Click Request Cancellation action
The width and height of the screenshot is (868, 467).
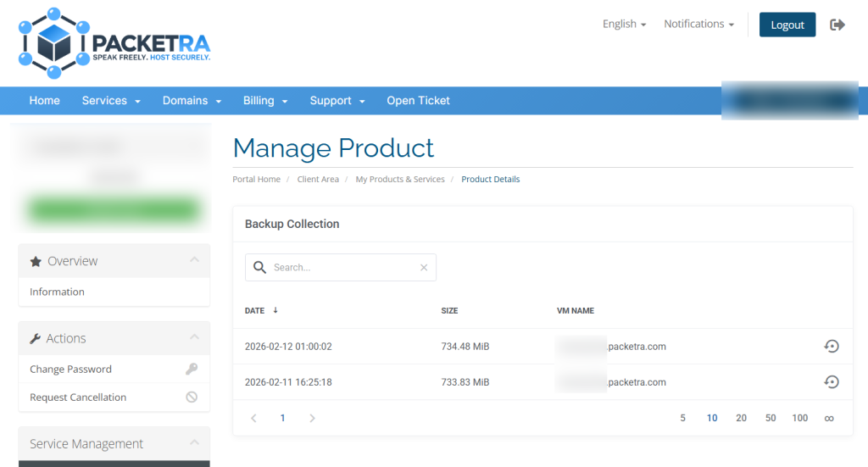77,398
